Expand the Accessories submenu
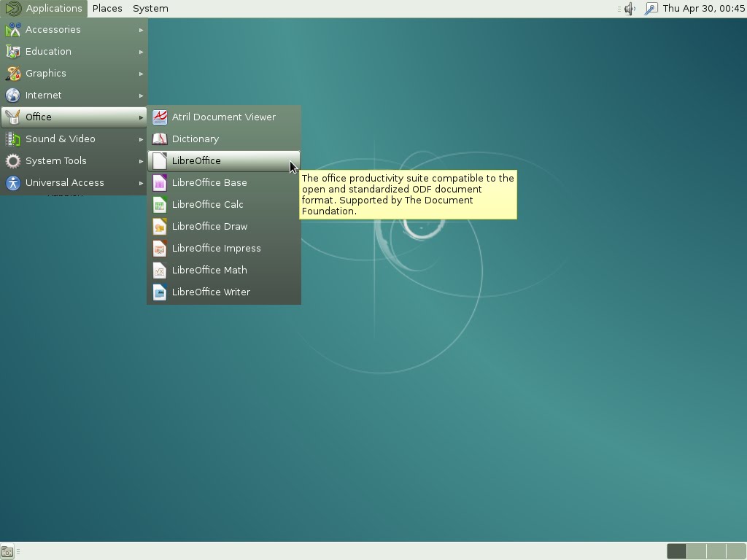 [x=74, y=29]
